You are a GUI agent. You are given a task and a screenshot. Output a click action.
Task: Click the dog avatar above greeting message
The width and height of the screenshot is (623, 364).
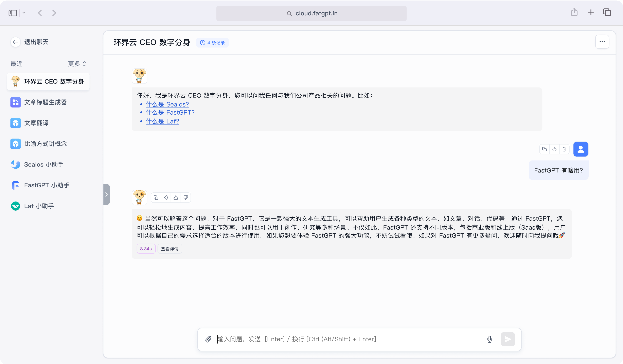coord(139,76)
